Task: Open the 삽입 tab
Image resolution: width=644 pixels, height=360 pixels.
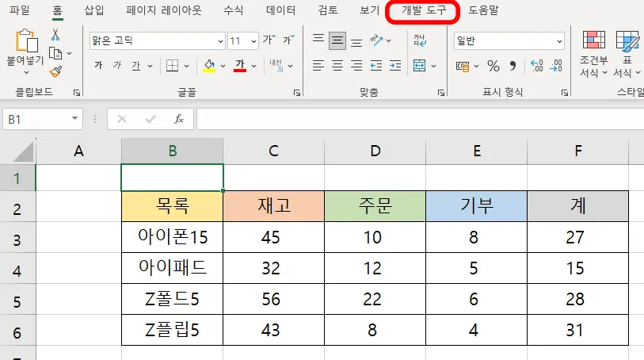Action: 94,10
